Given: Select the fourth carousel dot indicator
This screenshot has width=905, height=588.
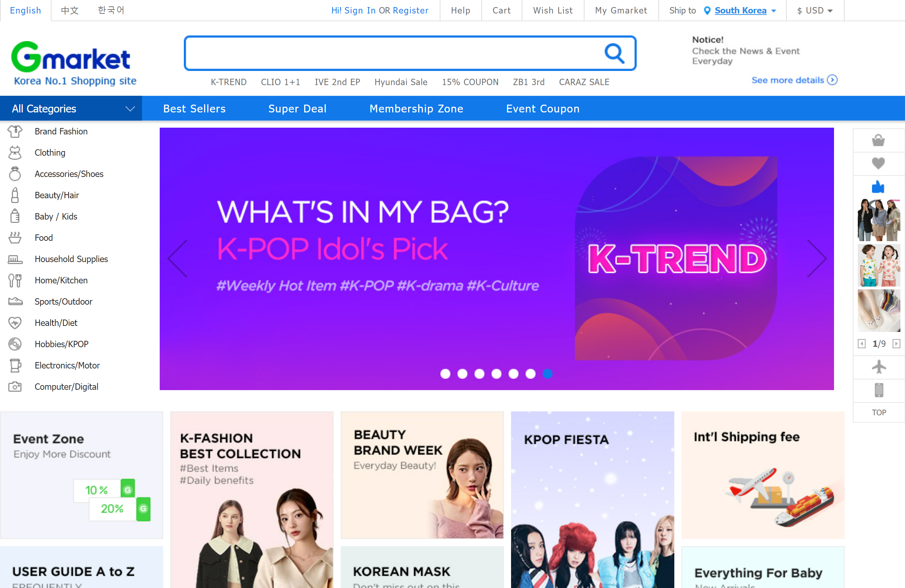Looking at the screenshot, I should 496,374.
